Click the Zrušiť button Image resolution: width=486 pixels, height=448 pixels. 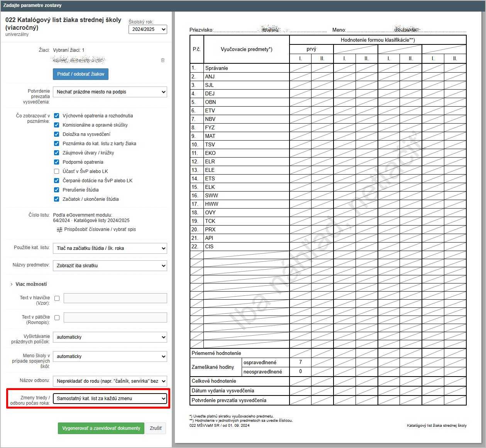click(x=156, y=428)
